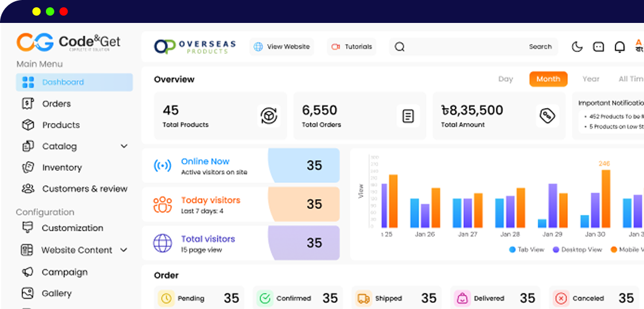Open Orders in the sidebar
This screenshot has width=644, height=309.
[x=56, y=104]
